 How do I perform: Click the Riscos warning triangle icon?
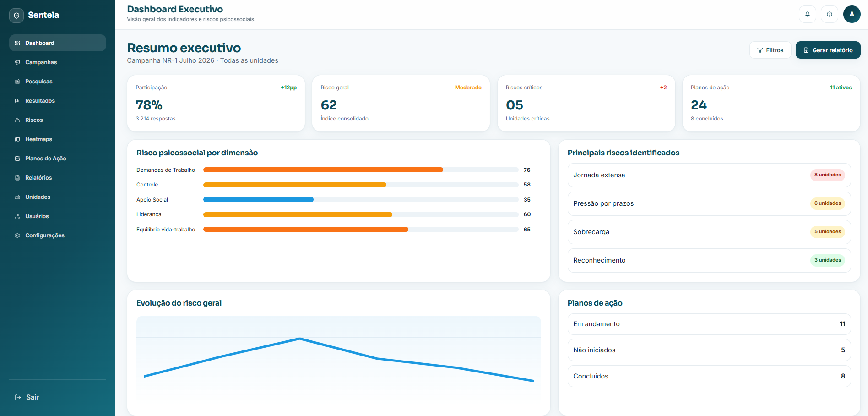click(x=17, y=120)
